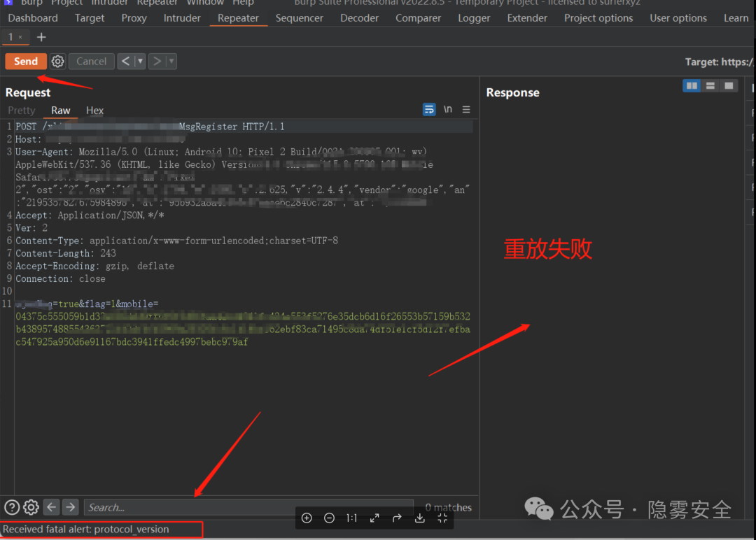
Task: Go to next request in history
Action: point(157,61)
